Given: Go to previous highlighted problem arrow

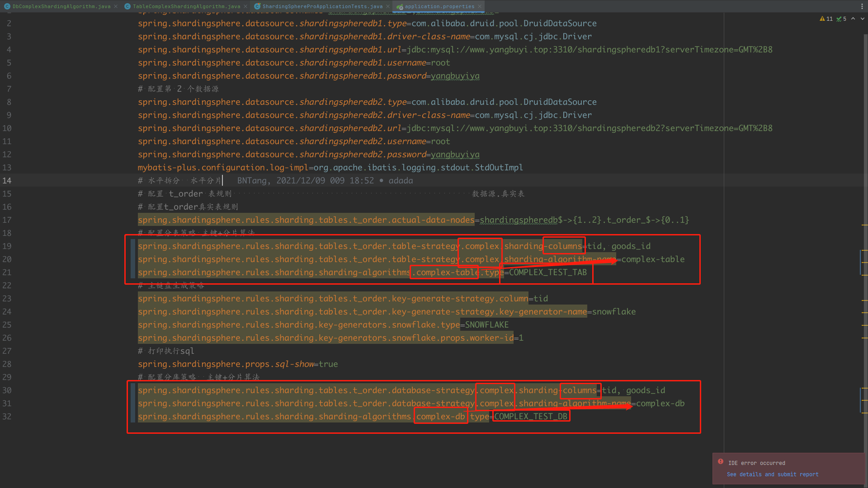Looking at the screenshot, I should point(853,19).
